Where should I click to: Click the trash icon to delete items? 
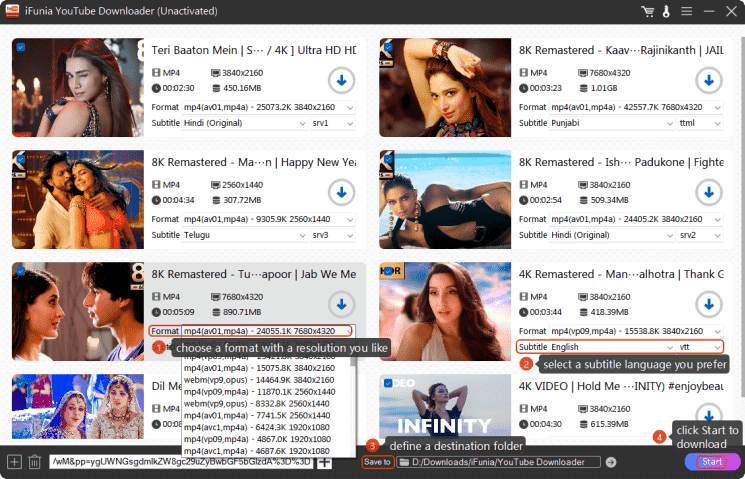point(35,462)
